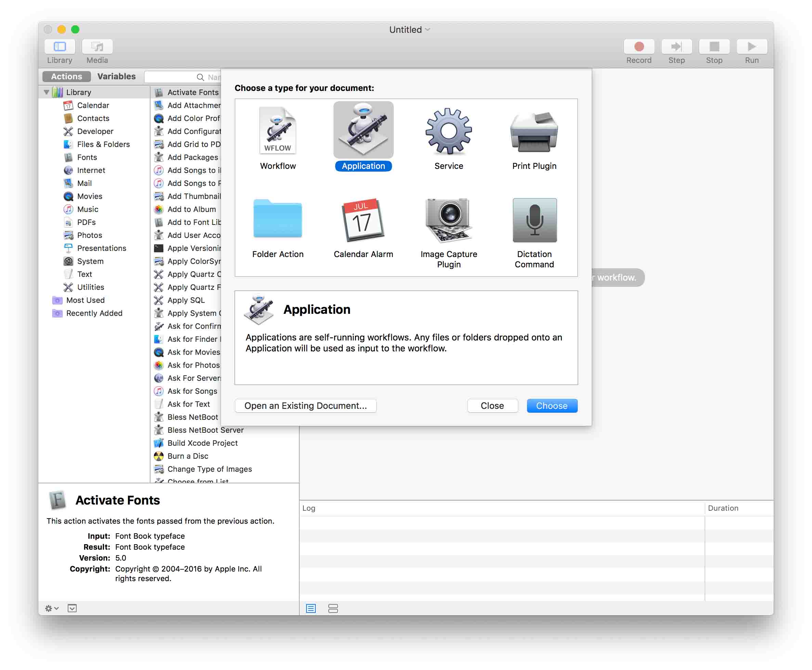Select the Workflow document type icon

pyautogui.click(x=278, y=131)
